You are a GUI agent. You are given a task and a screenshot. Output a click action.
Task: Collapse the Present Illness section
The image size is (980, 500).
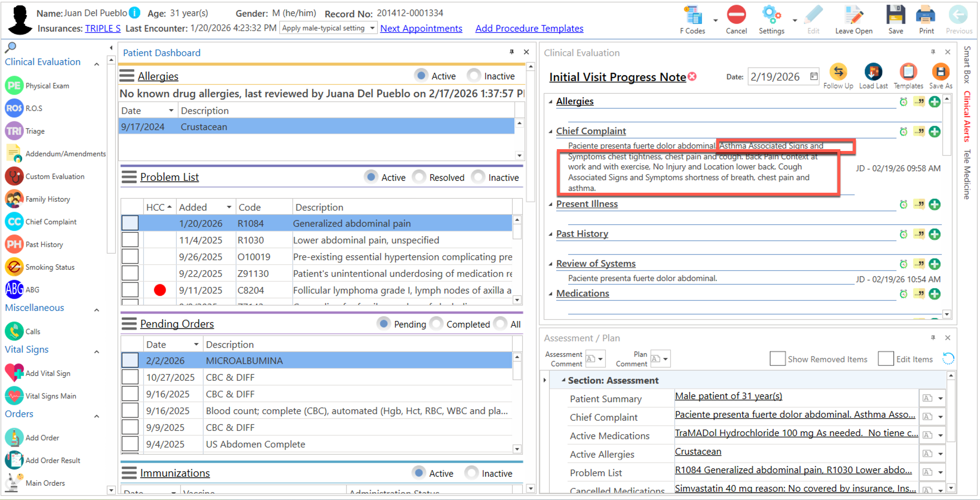point(550,204)
